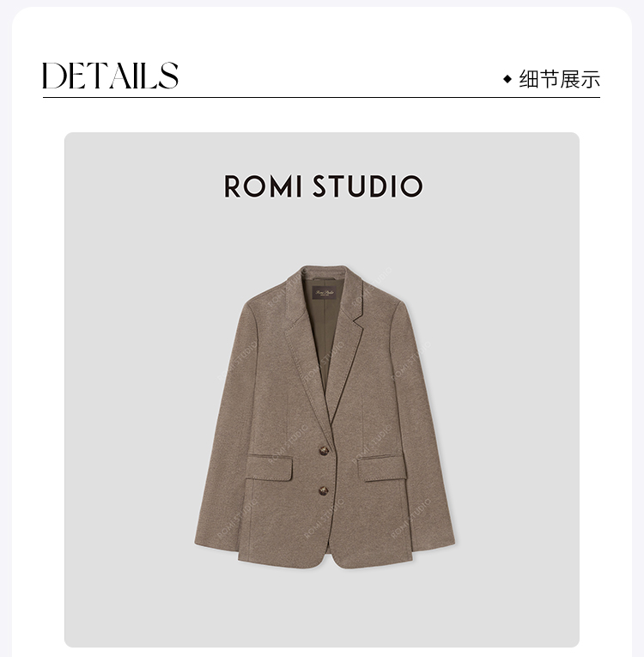This screenshot has height=657, width=644.
Task: Click the ROMI STUDIO brand title
Action: tap(324, 186)
